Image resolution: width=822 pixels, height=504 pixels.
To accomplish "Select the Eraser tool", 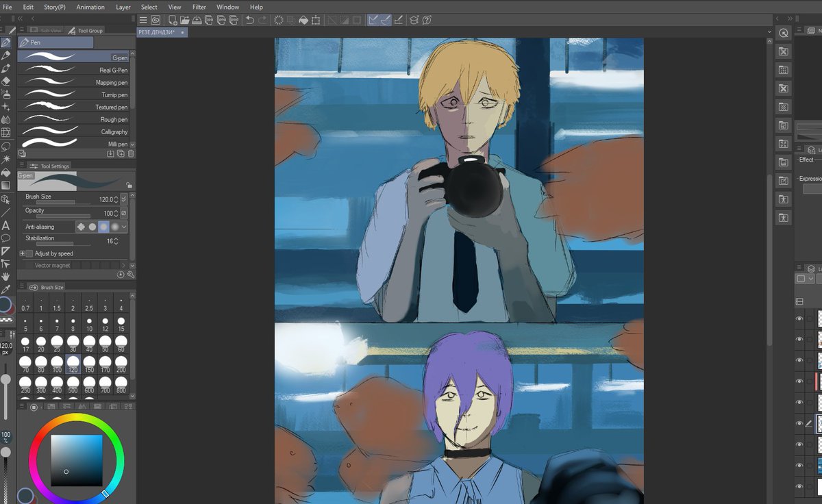I will (x=6, y=81).
